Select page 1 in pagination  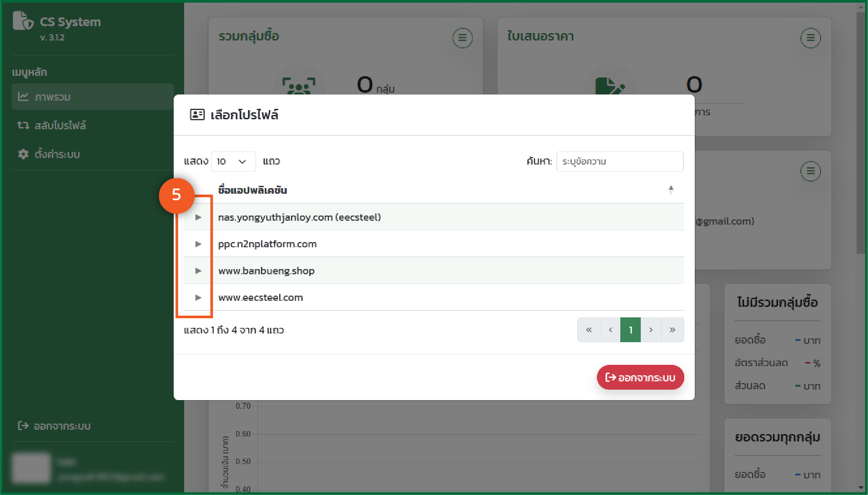[x=630, y=330]
